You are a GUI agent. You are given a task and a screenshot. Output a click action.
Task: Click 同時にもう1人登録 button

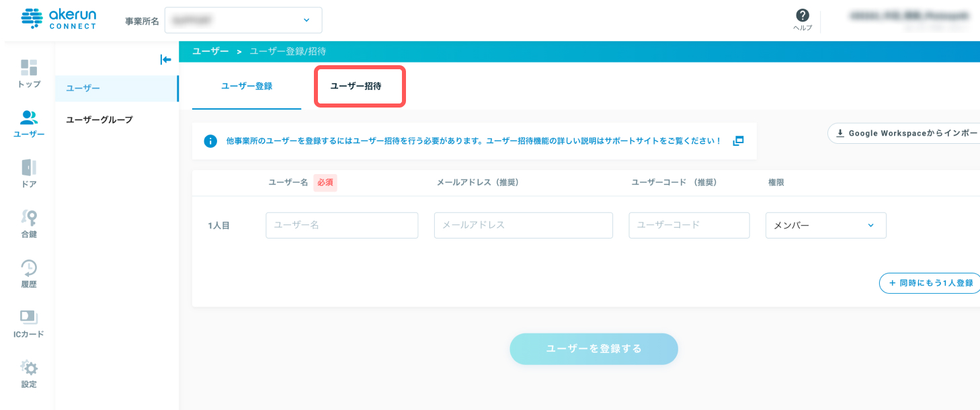(930, 283)
